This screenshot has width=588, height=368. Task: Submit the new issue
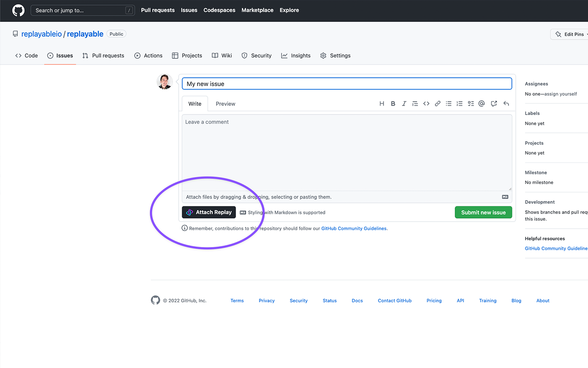pyautogui.click(x=483, y=212)
